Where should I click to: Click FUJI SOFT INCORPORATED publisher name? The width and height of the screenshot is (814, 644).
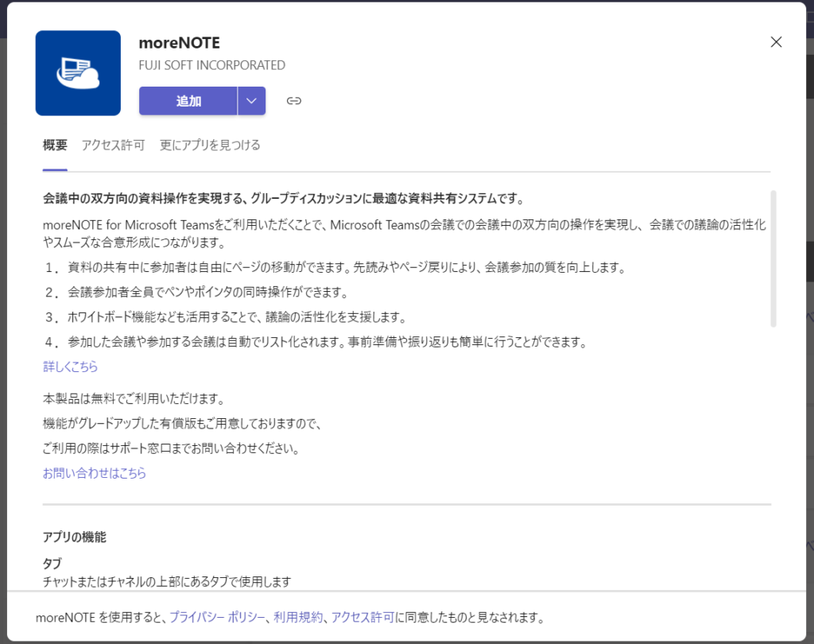pyautogui.click(x=211, y=65)
